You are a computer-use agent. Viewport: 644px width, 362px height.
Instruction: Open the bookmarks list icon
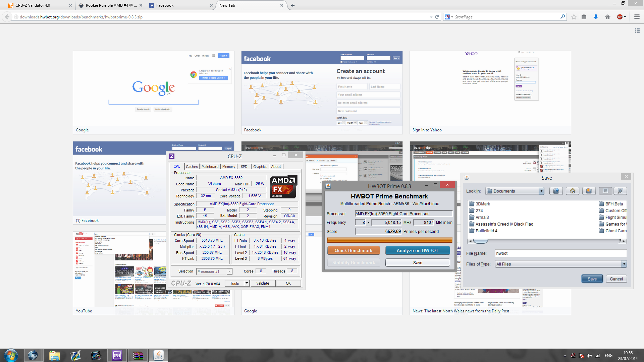(584, 17)
